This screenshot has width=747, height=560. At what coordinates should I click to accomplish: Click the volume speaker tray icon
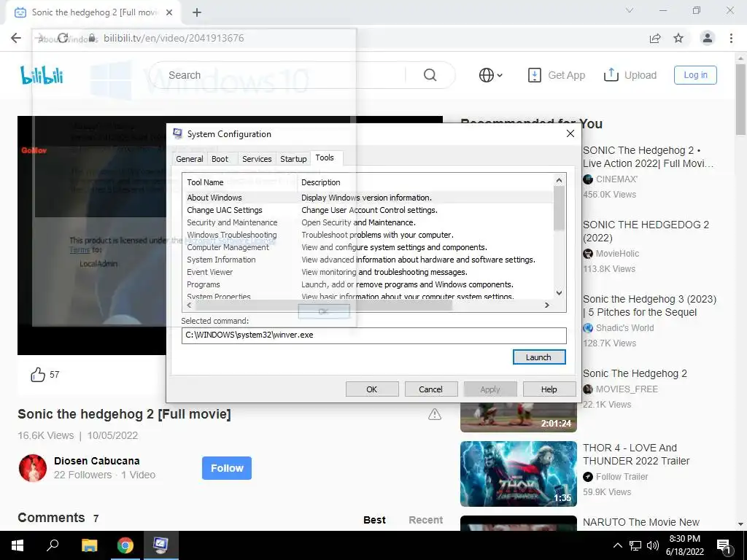pyautogui.click(x=653, y=545)
